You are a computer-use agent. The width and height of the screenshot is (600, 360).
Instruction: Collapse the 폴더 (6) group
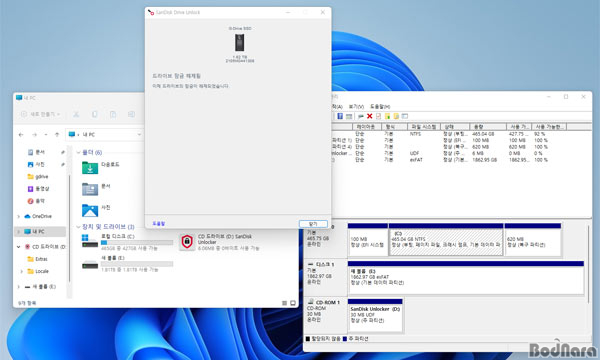(x=78, y=153)
